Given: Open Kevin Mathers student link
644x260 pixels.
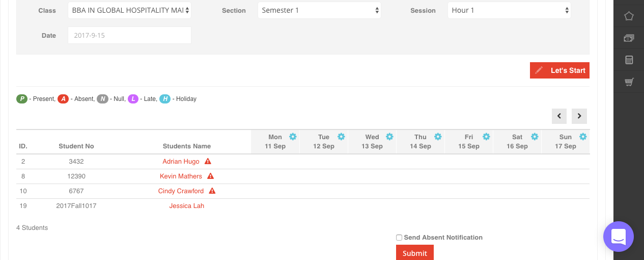Looking at the screenshot, I should (x=181, y=176).
